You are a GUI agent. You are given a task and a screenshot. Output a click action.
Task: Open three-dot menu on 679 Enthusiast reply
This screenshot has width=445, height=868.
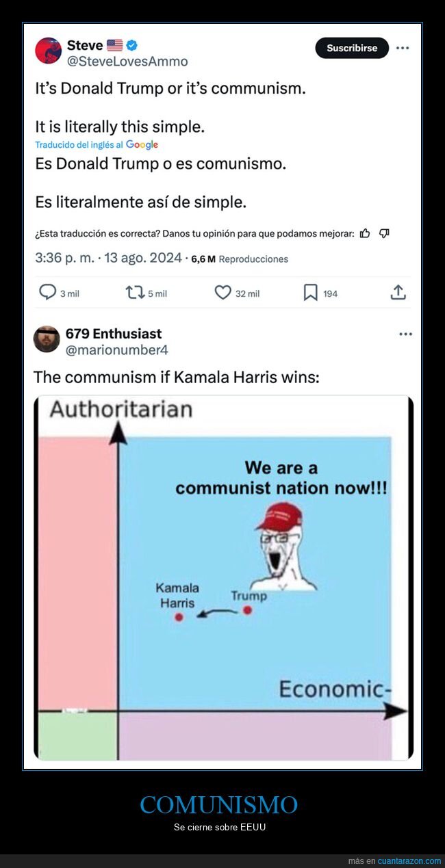coord(405,334)
